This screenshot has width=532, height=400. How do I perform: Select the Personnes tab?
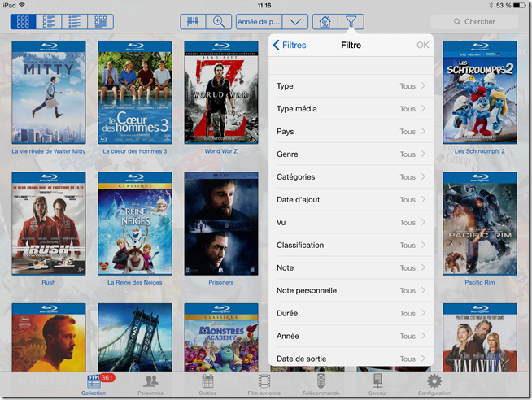click(x=150, y=385)
